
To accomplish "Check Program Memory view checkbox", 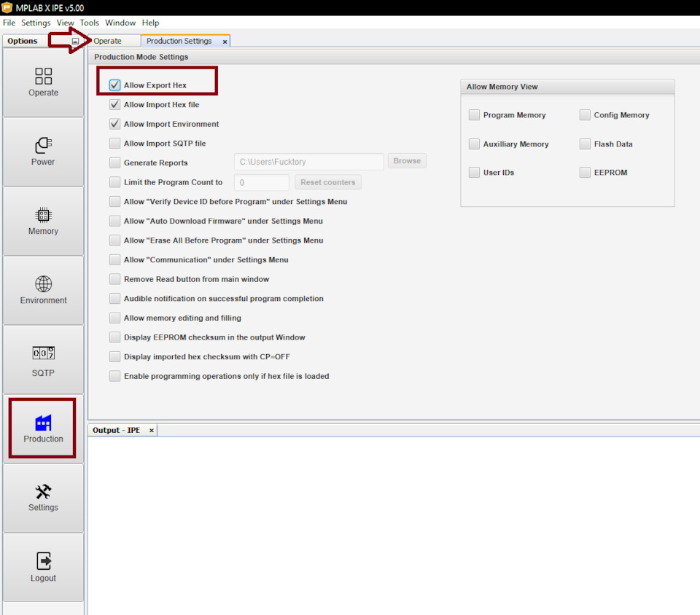I will (474, 115).
